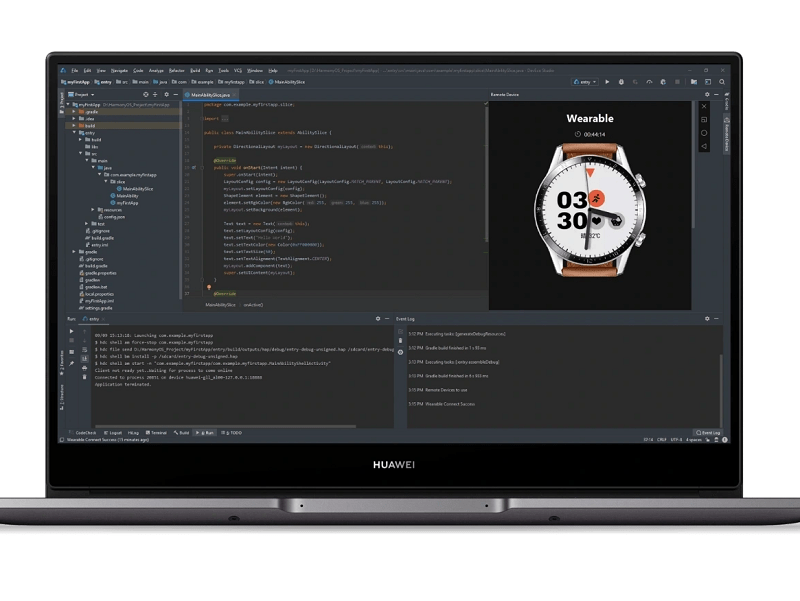
Task: Locate current file in Project panel target icon
Action: click(x=146, y=94)
